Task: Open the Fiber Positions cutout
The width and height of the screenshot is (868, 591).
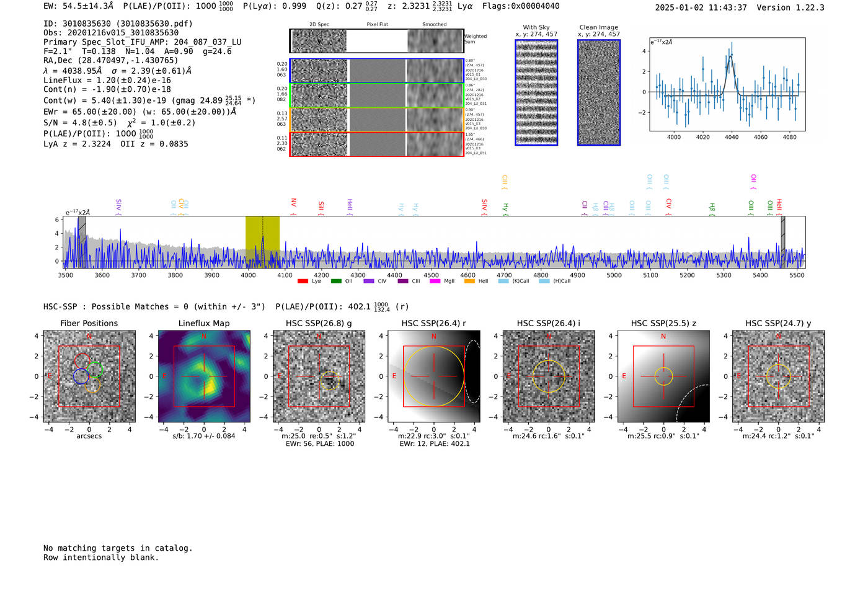Action: [x=89, y=376]
